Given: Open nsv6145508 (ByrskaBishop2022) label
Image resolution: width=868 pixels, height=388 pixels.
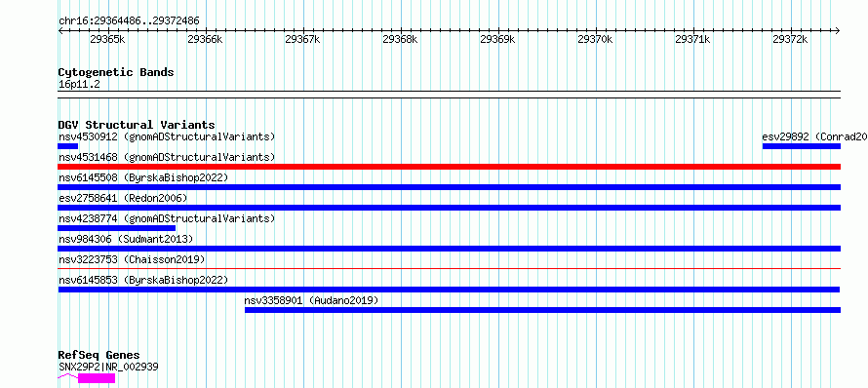Looking at the screenshot, I should (143, 177).
